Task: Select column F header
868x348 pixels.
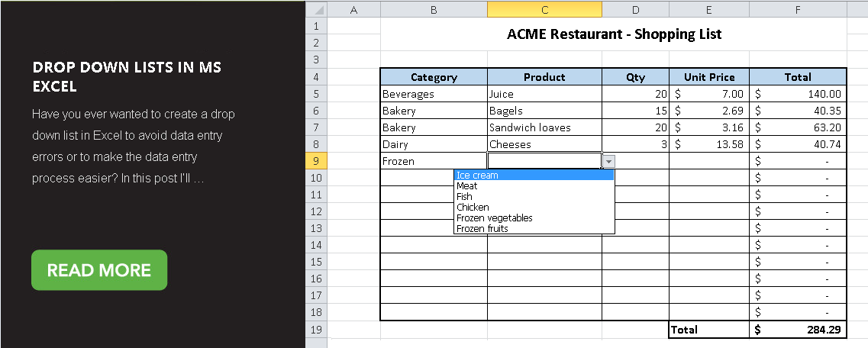Action: point(798,9)
